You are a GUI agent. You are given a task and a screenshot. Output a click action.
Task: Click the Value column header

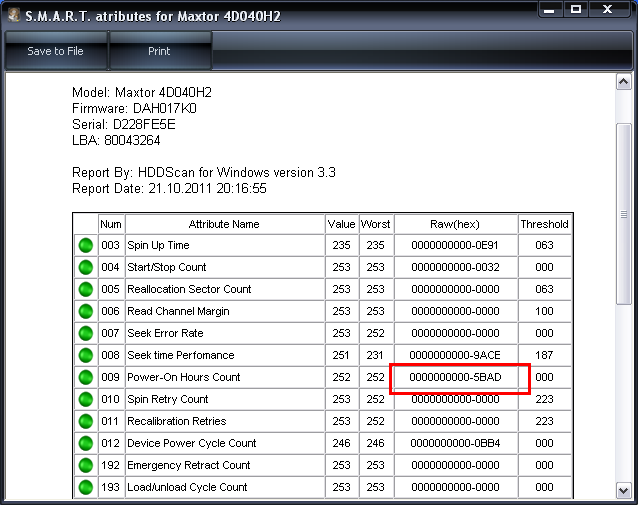click(342, 224)
